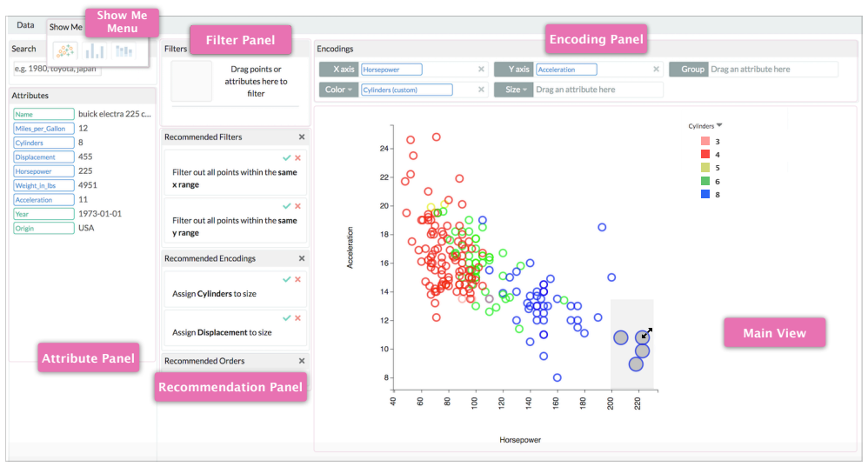The image size is (868, 467).
Task: Reject the same y range filter recommendation
Action: (x=297, y=206)
